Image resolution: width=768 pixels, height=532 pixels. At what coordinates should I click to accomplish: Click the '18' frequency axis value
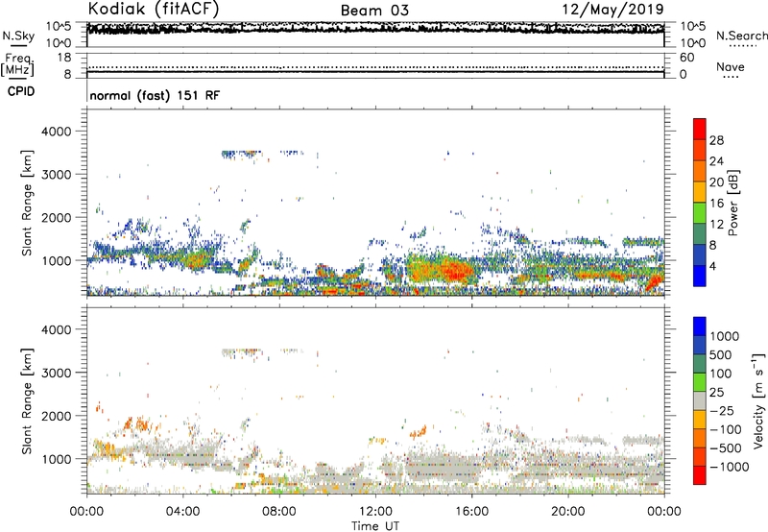[x=64, y=58]
